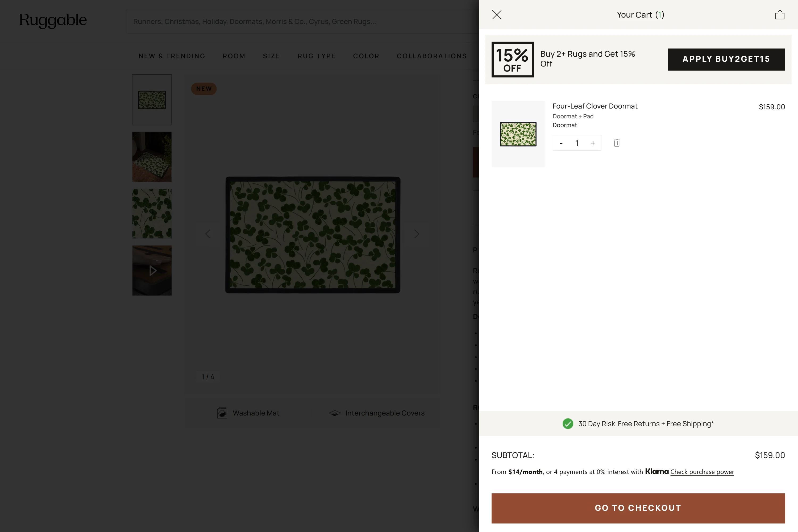
Task: Expand the Color menu
Action: pyautogui.click(x=366, y=56)
